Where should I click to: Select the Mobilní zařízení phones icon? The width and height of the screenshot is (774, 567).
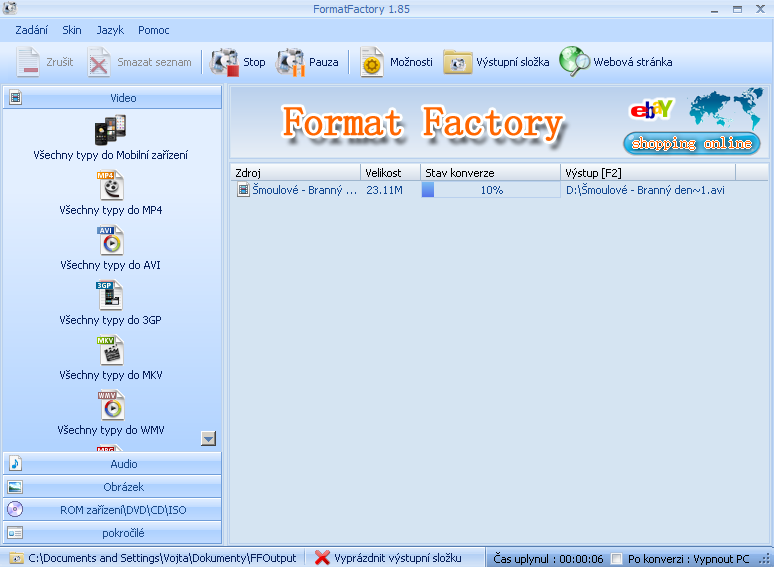pos(111,130)
